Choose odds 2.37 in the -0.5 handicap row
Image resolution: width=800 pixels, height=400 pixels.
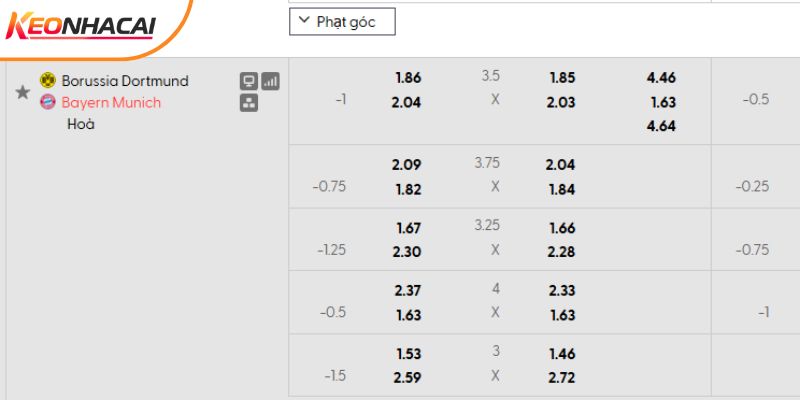tap(407, 291)
